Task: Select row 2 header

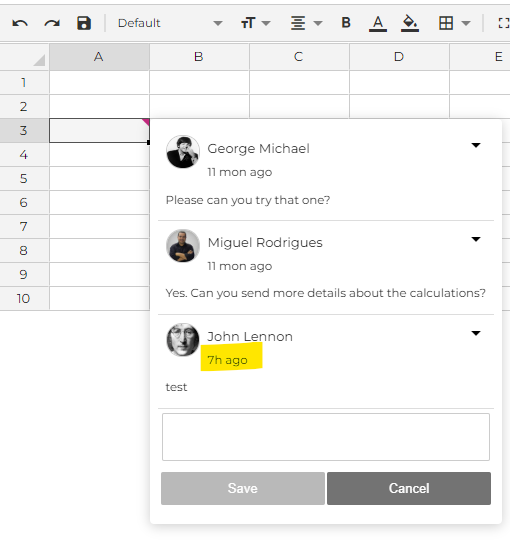Action: click(24, 107)
